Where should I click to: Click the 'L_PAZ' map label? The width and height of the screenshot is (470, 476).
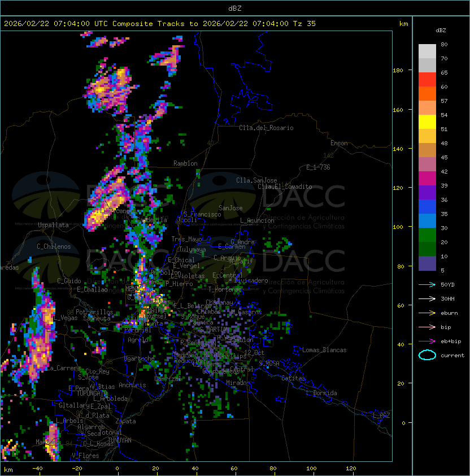click(x=381, y=416)
